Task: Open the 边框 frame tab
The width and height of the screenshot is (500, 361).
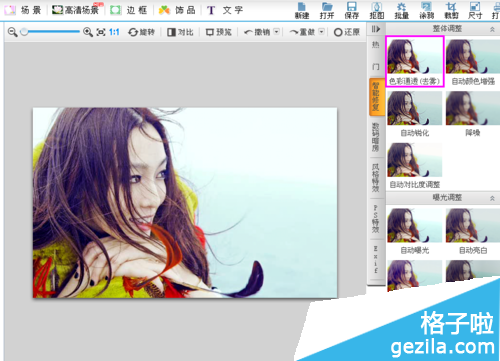Action: point(129,10)
